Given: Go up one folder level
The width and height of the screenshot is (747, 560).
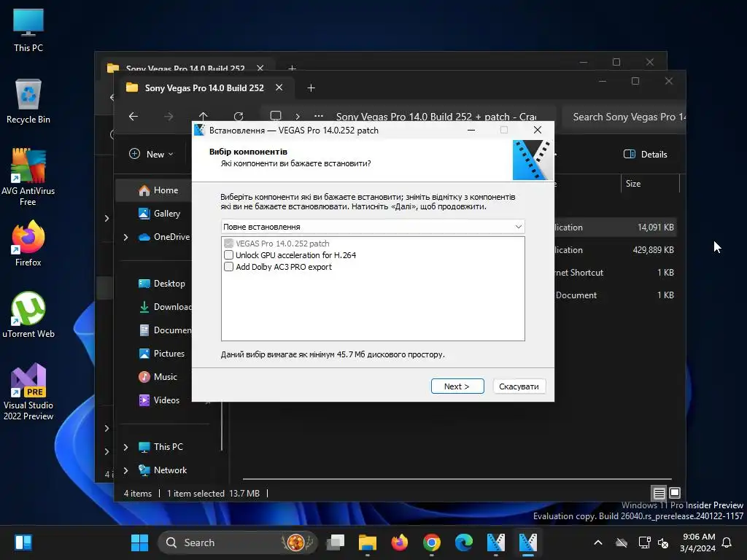Looking at the screenshot, I should point(204,116).
